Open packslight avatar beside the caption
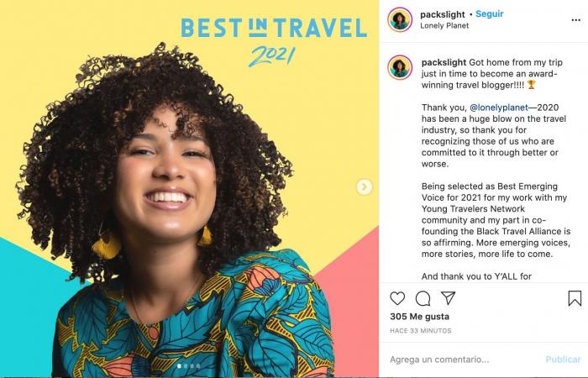588x378 pixels. pos(400,67)
